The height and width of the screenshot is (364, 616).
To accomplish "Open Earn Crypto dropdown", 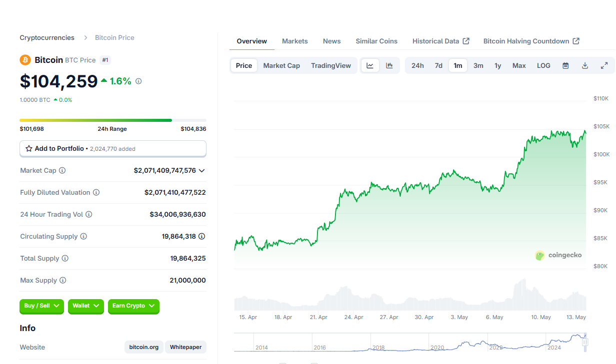I will click(x=133, y=306).
